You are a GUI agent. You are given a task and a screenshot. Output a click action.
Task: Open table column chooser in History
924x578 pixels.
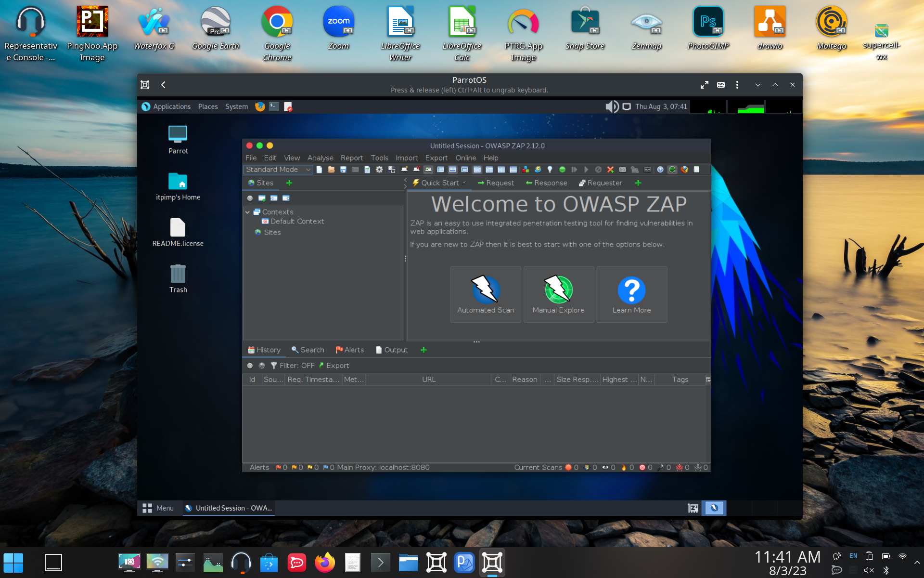click(x=708, y=380)
